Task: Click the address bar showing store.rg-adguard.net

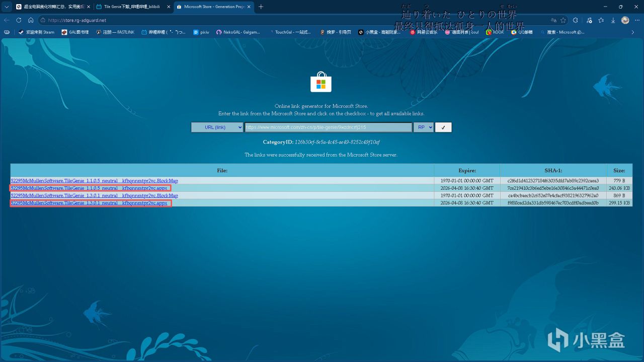Action: 292,20
